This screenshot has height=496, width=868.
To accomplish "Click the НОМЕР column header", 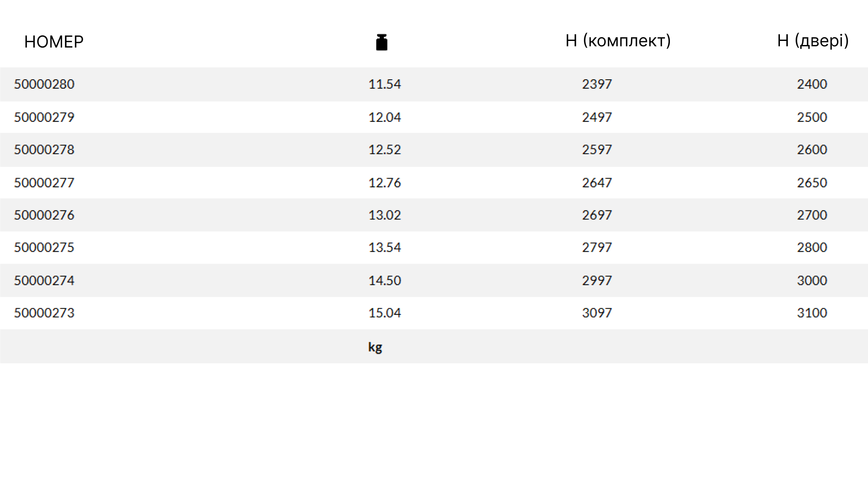I will [54, 42].
